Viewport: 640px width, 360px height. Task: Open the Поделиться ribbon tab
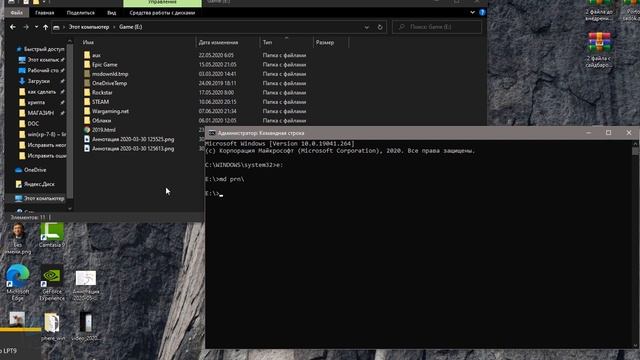(x=80, y=13)
